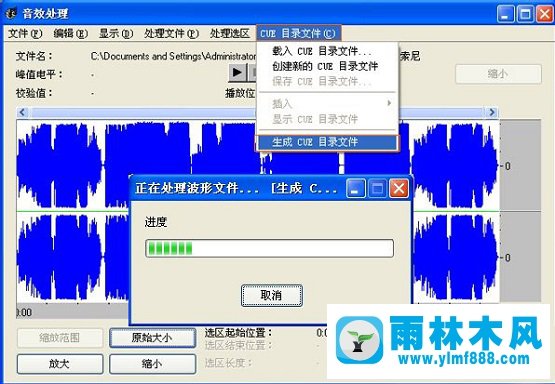555x384 pixels.
Task: Minimize the 音效处理 window
Action: [x=506, y=14]
